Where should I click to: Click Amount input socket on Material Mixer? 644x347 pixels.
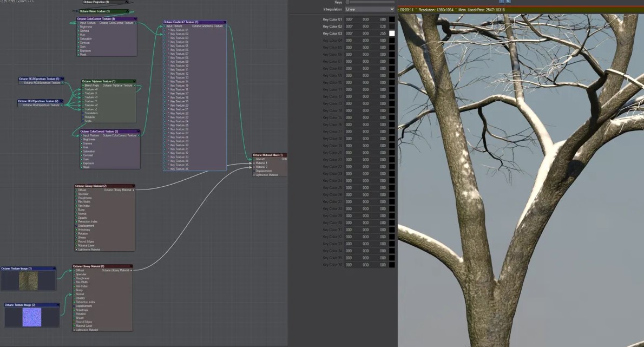click(x=254, y=159)
